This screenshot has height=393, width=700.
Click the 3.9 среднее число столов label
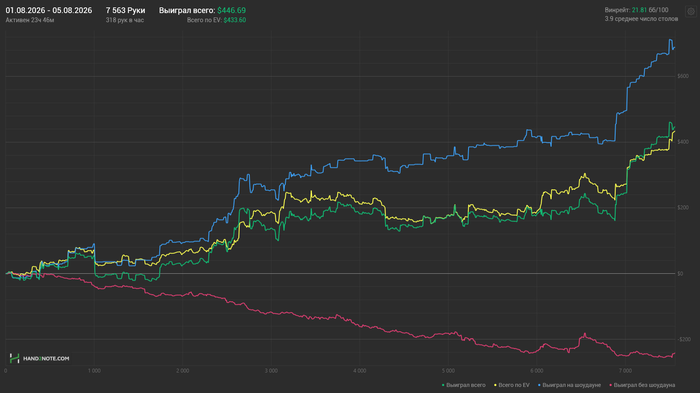point(641,19)
